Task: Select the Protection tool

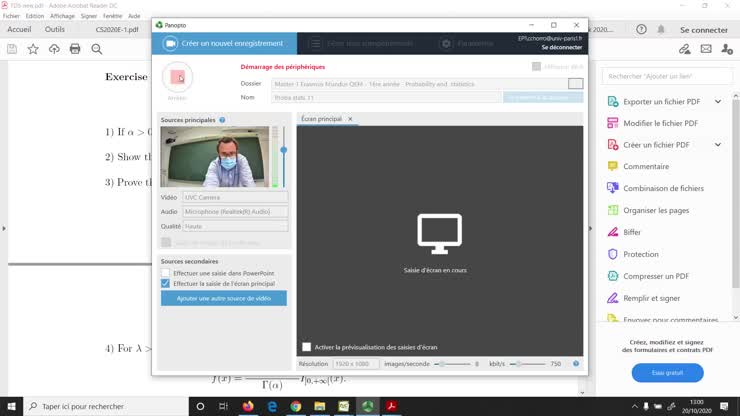Action: pos(641,254)
